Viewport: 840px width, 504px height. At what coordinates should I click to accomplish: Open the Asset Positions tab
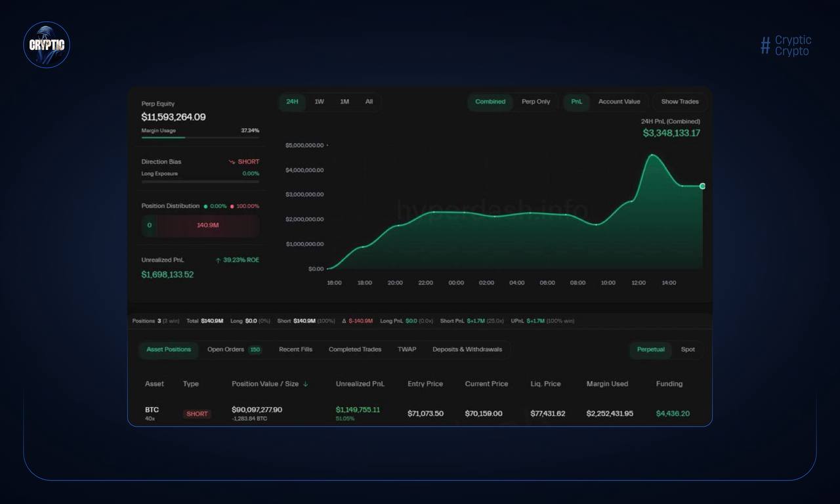(x=169, y=350)
